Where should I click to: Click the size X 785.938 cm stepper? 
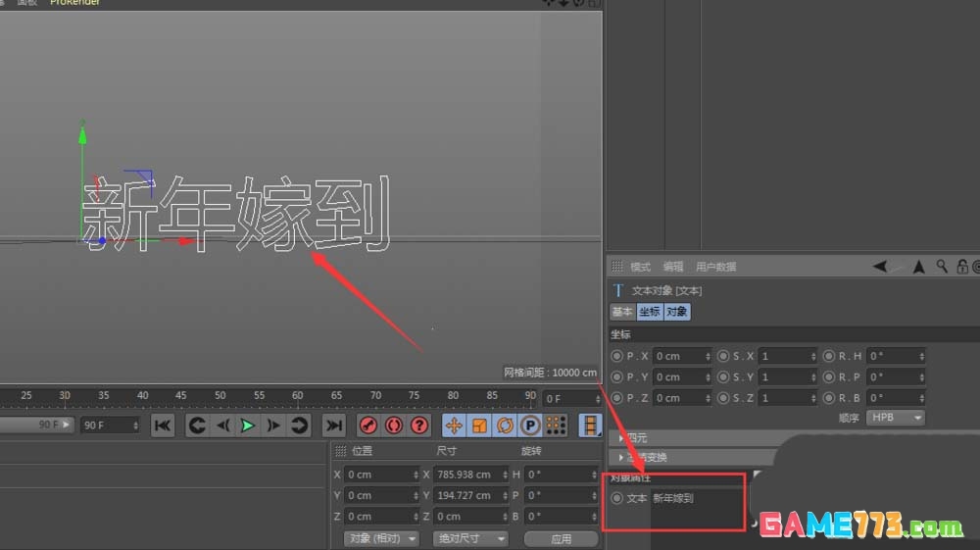505,475
